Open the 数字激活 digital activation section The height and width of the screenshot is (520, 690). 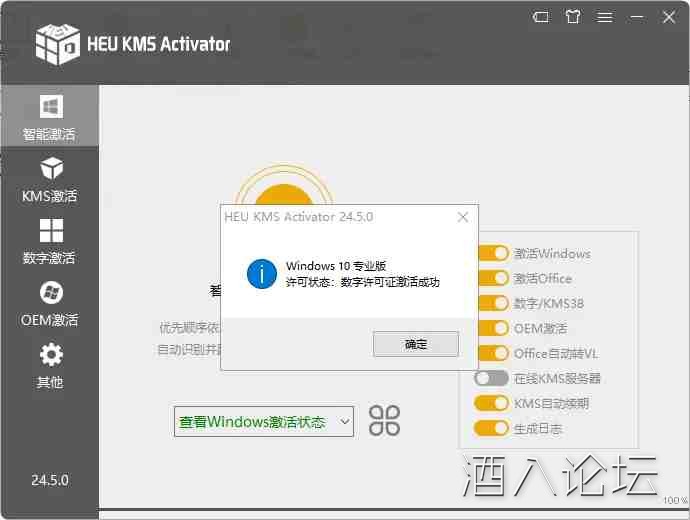tap(50, 241)
